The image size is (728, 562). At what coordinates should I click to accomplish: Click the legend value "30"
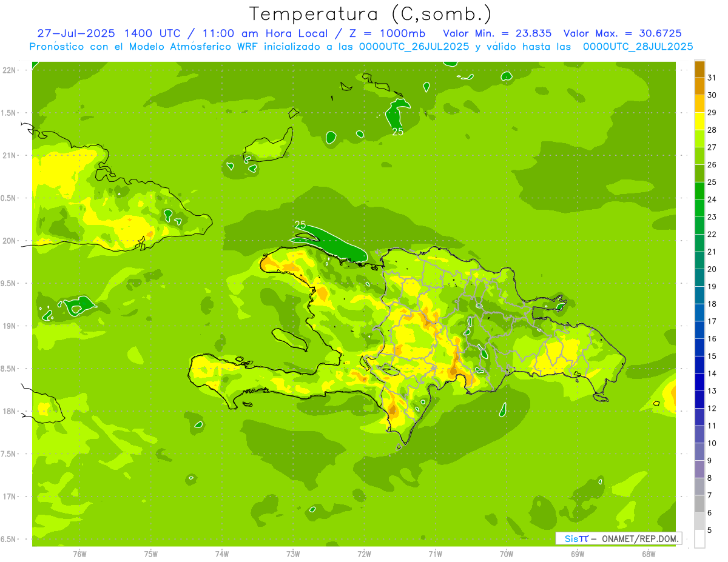tap(712, 95)
